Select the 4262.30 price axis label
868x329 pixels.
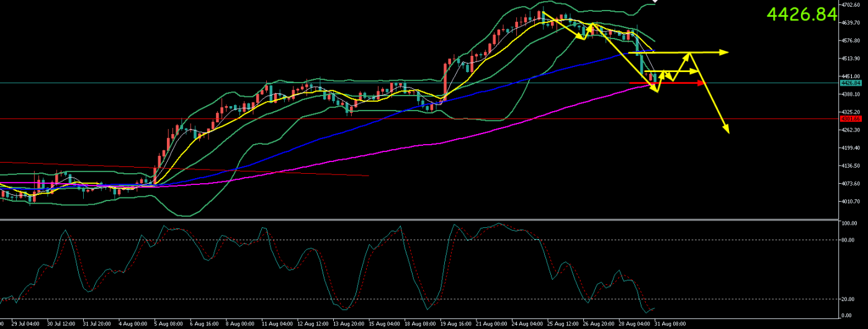[x=849, y=130]
